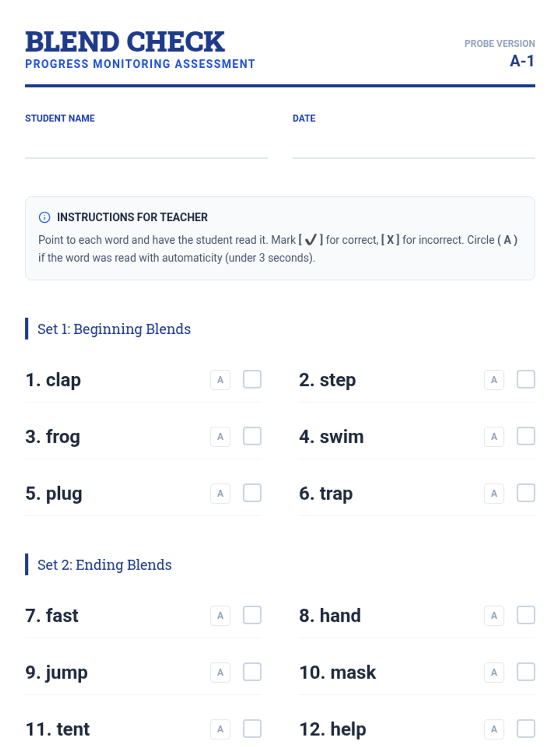Viewport: 560px width, 747px height.
Task: Toggle the A marker for plug
Action: click(x=220, y=493)
